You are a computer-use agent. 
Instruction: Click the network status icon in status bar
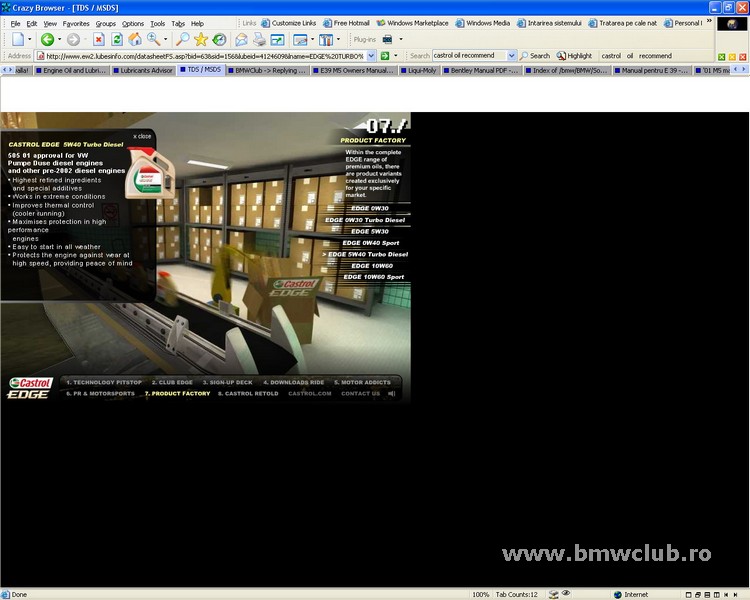point(553,594)
